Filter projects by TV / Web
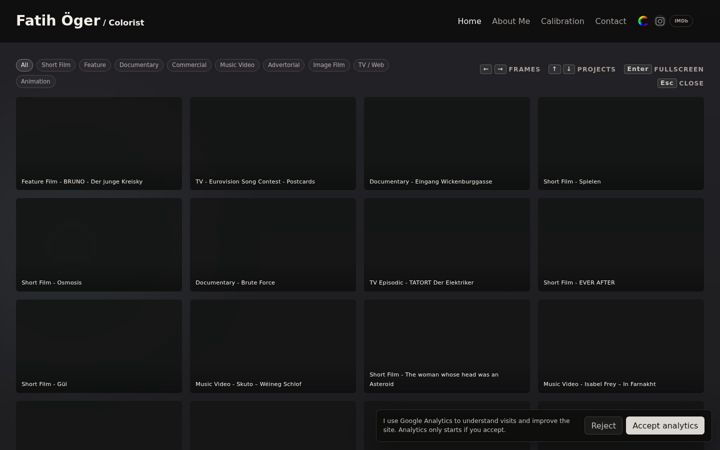 pyautogui.click(x=371, y=65)
